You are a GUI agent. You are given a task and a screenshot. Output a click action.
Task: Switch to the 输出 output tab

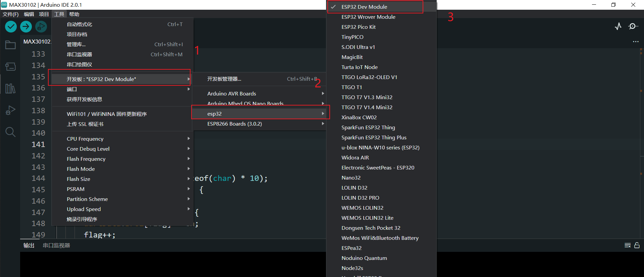(x=29, y=245)
